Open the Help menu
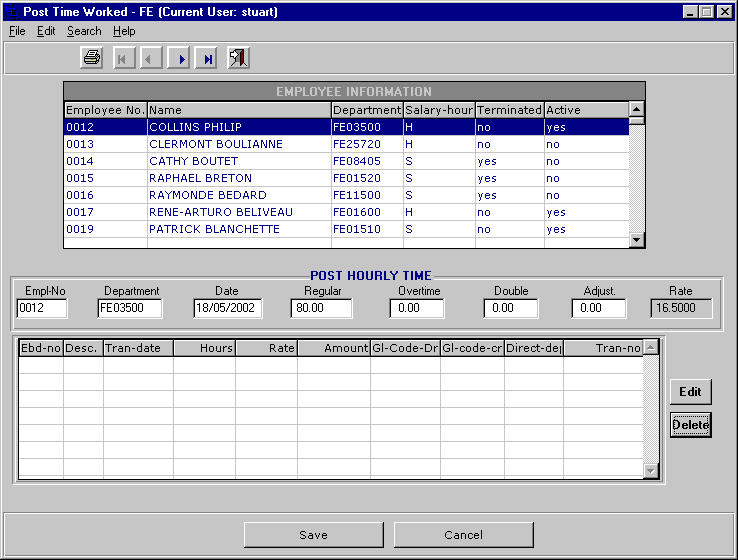This screenshot has height=560, width=738. (x=124, y=31)
